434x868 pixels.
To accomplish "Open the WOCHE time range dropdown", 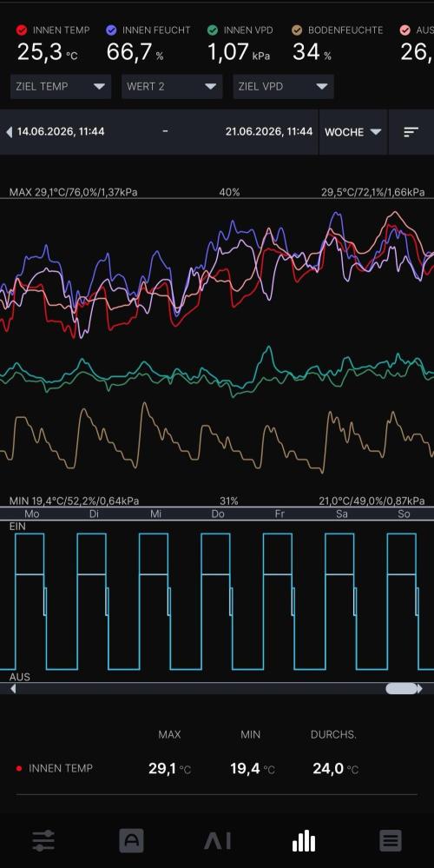I will pos(353,132).
